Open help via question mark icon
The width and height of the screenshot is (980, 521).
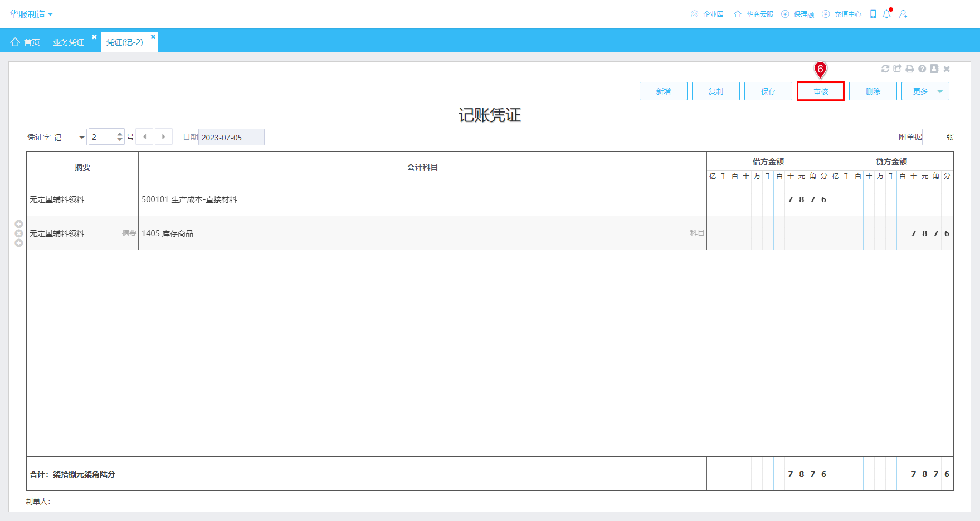tap(922, 69)
